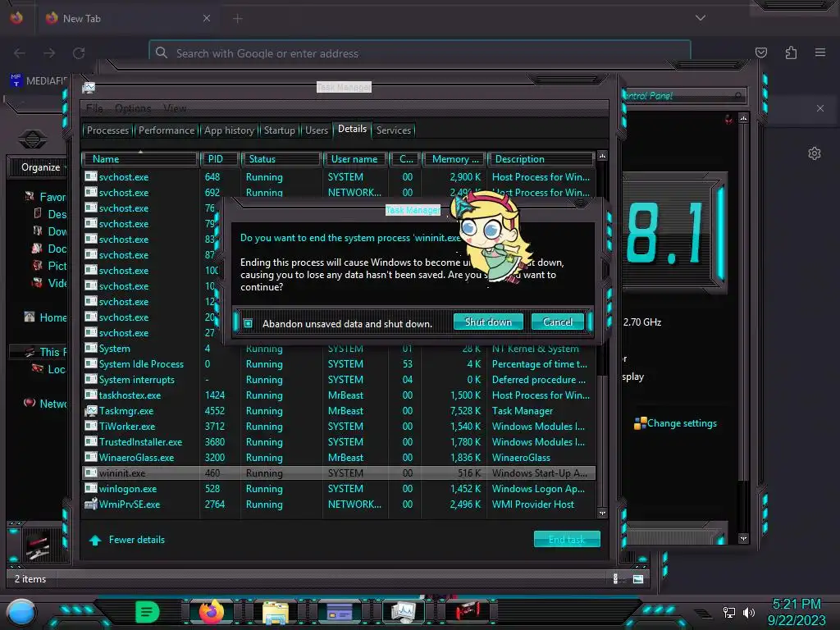Switch to the Processes tab
Screen dimensions: 840x630
coord(107,130)
